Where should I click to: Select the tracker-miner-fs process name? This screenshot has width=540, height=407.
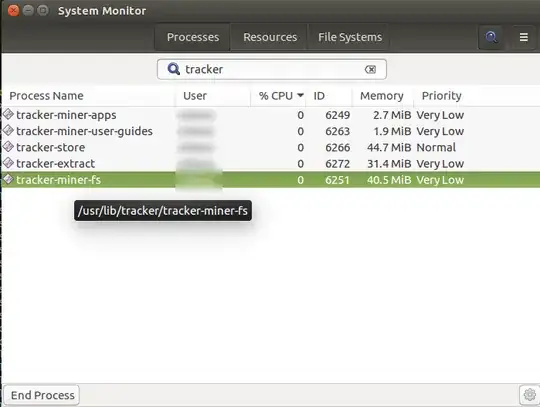pos(59,180)
